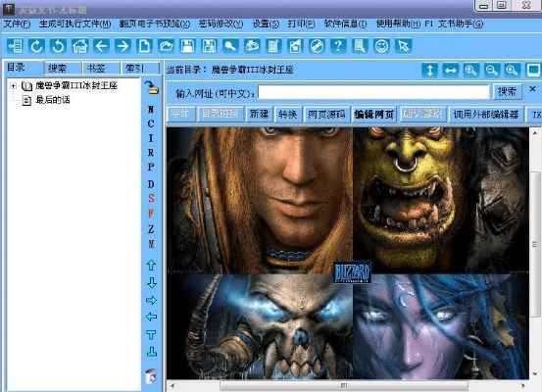Open the 打印(P) menu

[x=301, y=24]
